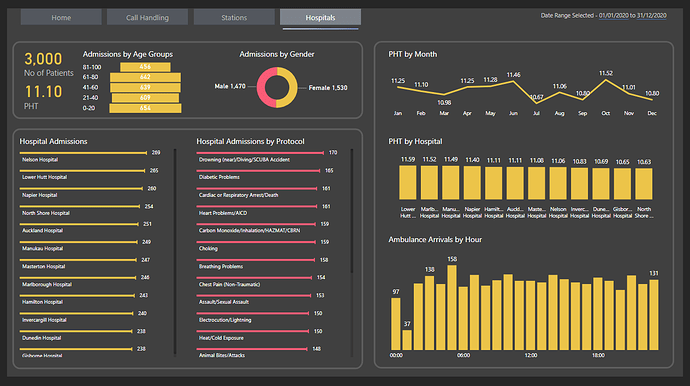Click the Jun 11.46 point on PHT line

(x=513, y=82)
